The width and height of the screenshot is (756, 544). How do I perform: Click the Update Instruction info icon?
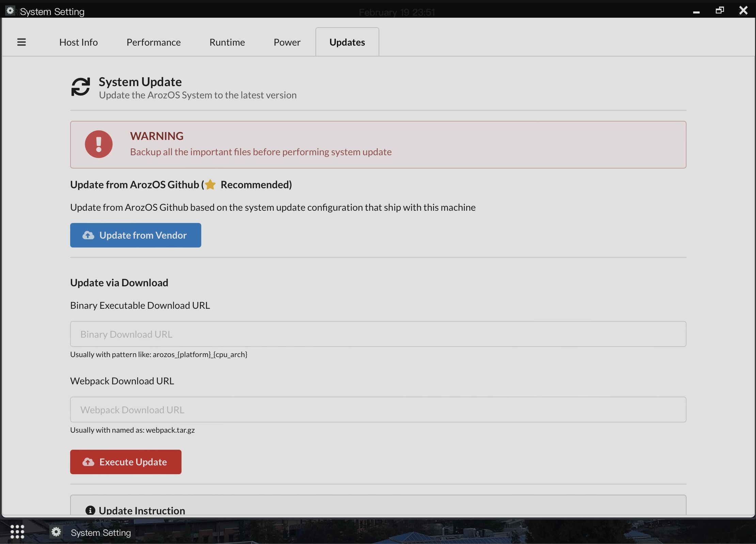point(90,510)
